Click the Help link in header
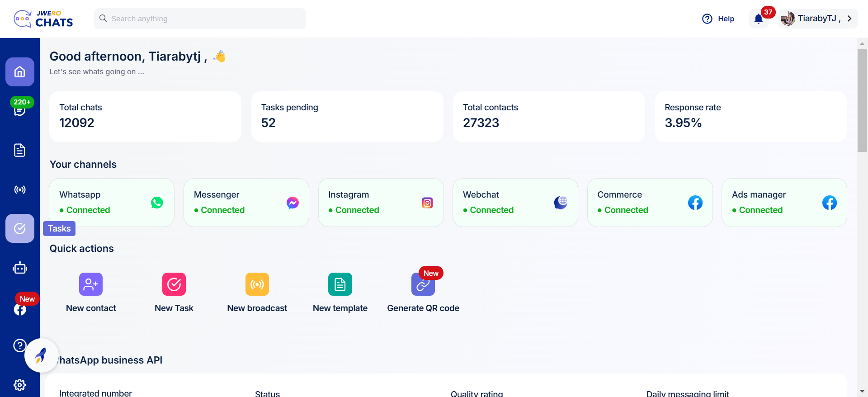868x397 pixels. click(x=718, y=19)
